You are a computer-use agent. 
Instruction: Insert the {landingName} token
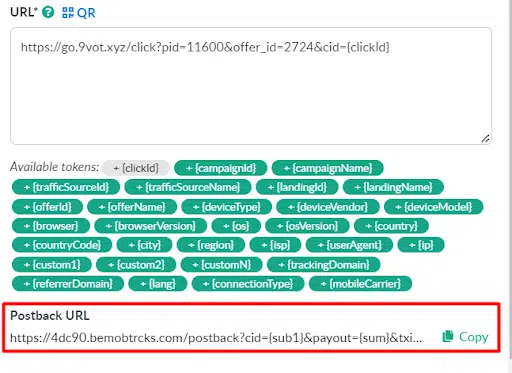[393, 187]
